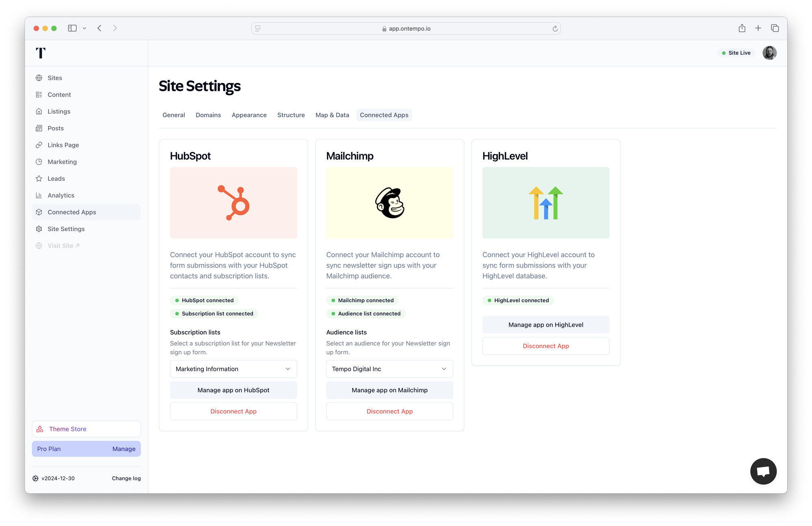Screen dimensions: 812x526
Task: Click the Listings house icon
Action: click(x=39, y=111)
